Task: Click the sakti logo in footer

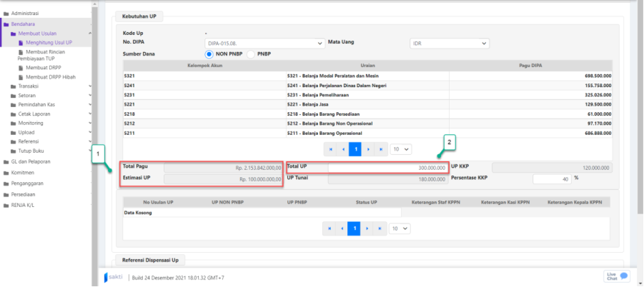Action: pos(113,276)
